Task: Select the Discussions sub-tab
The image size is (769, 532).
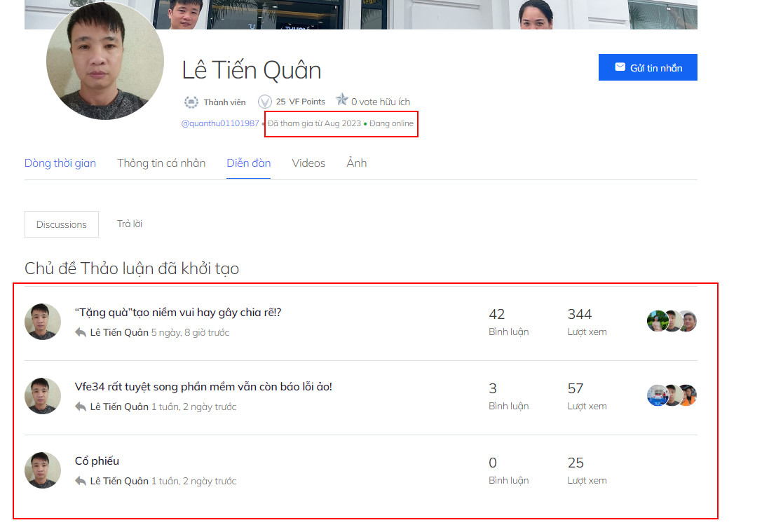Action: [x=62, y=224]
